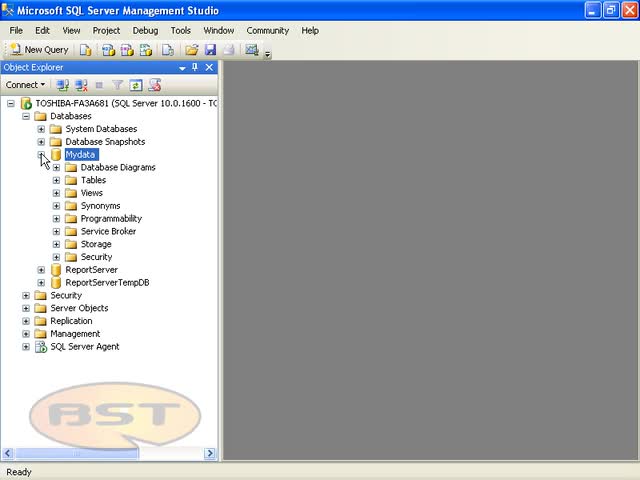This screenshot has height=480, width=640.
Task: Click the Object Explorer scroll left arrow
Action: pyautogui.click(x=8, y=453)
